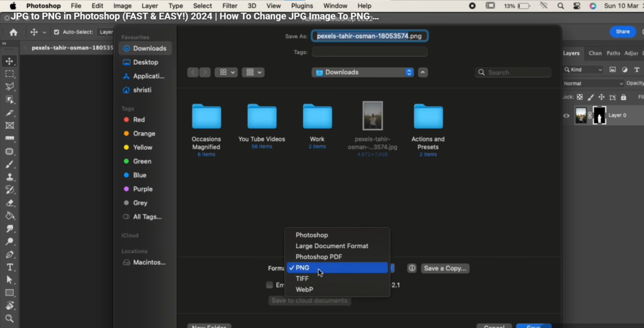Viewport: 644px width, 328px height.
Task: Toggle lock transparent pixels in Layers panel
Action: pyautogui.click(x=579, y=97)
